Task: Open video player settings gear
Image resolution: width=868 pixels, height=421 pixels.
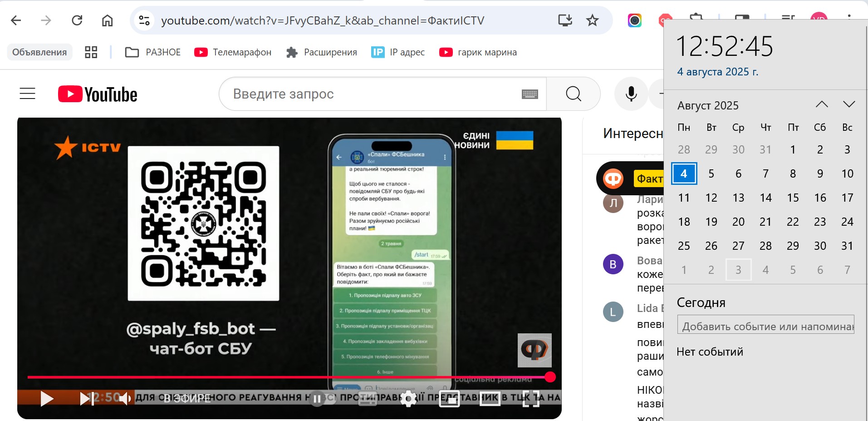Action: 408,399
